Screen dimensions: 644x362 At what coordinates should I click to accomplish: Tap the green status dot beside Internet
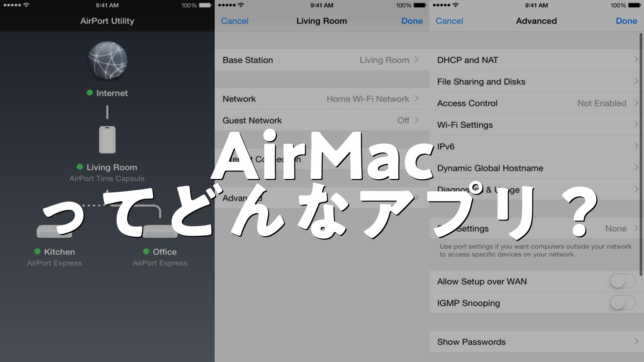pos(90,93)
